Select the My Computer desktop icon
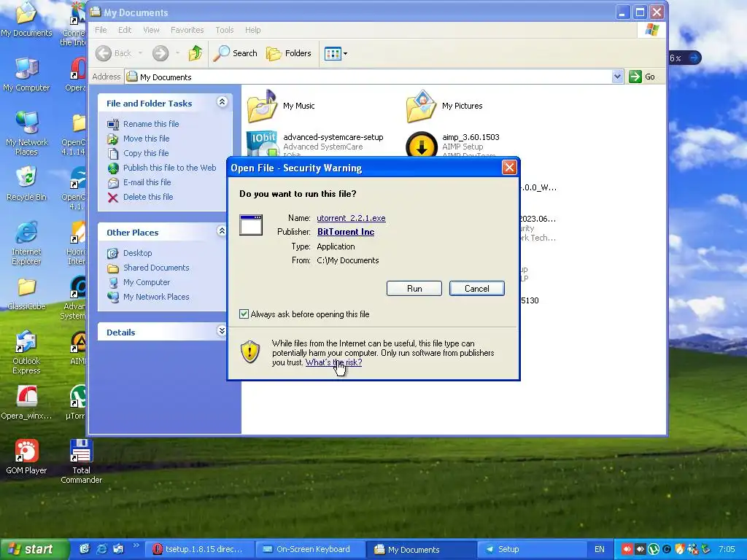The width and height of the screenshot is (747, 560). [x=26, y=68]
